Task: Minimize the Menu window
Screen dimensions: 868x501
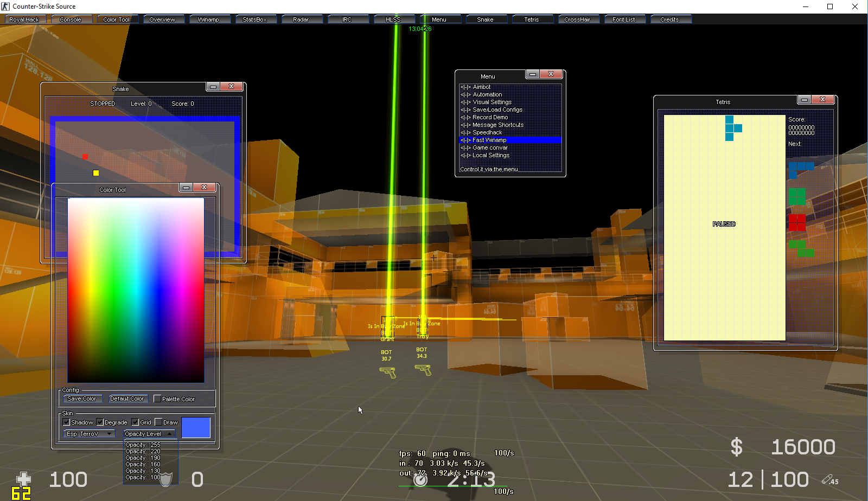Action: tap(533, 74)
